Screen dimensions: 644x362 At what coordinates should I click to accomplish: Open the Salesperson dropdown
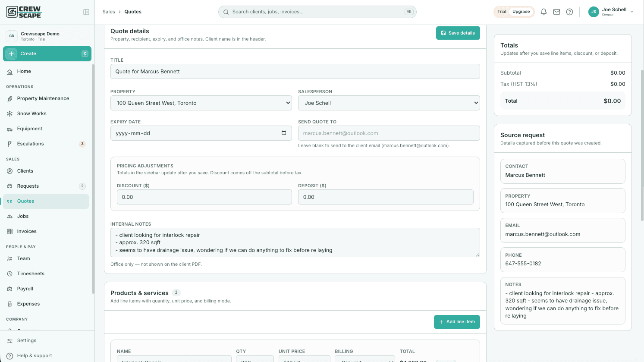point(389,103)
